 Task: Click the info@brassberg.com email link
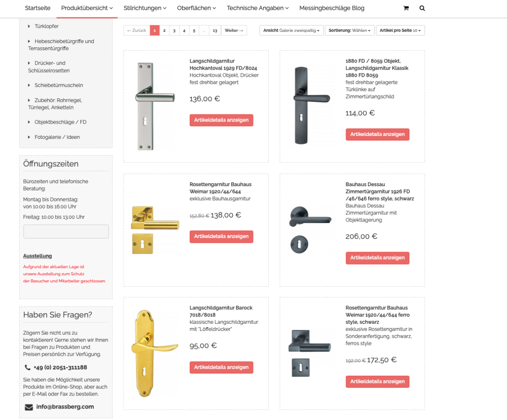tap(65, 407)
